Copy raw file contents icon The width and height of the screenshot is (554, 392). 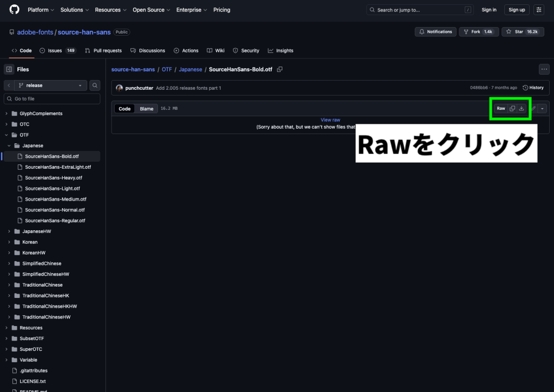click(512, 109)
